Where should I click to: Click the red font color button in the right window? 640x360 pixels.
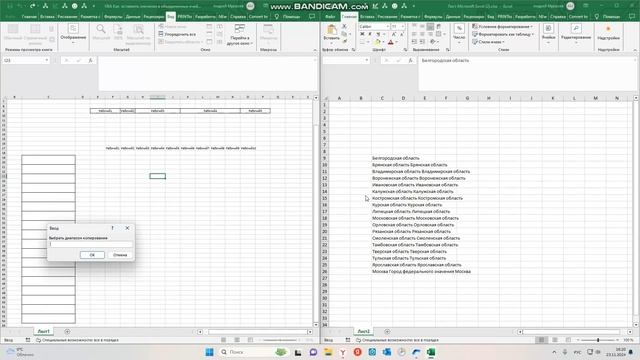[x=391, y=42]
